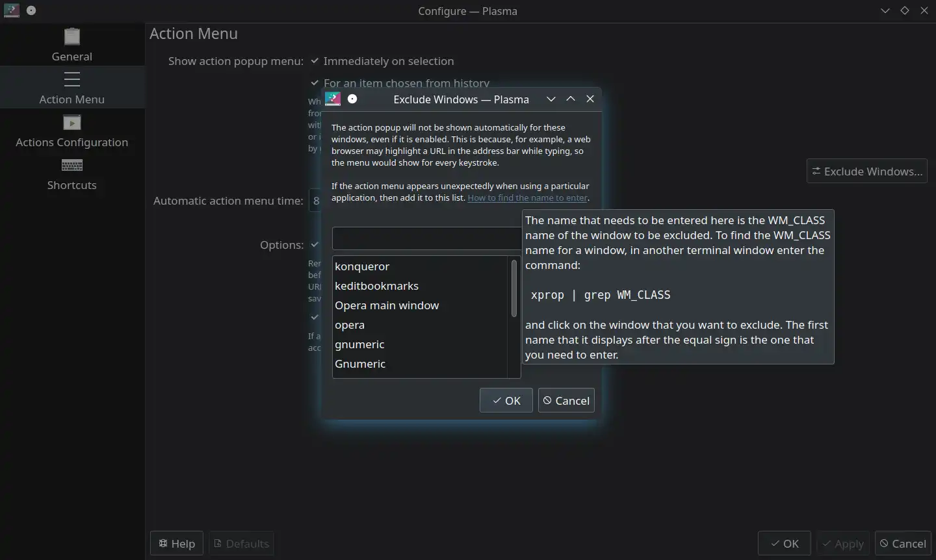Click Apply in the Configure window

pos(843,544)
